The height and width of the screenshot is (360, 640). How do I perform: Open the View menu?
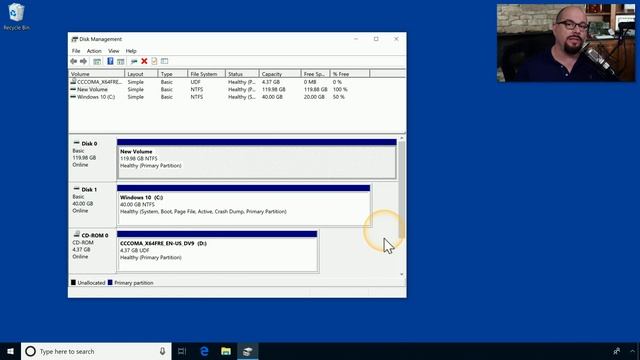pos(113,51)
